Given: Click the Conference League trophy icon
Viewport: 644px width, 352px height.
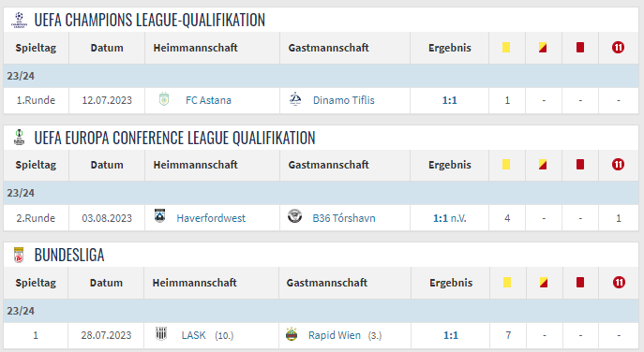Looking at the screenshot, I should click(x=19, y=138).
